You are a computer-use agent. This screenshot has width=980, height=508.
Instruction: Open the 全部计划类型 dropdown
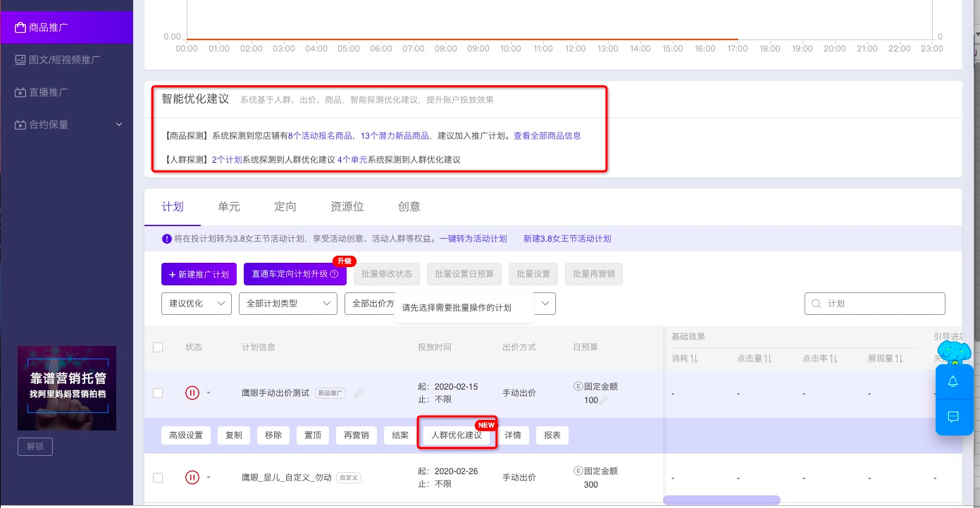click(287, 304)
